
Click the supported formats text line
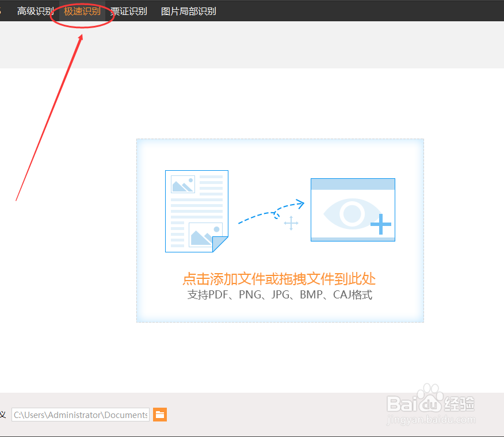[x=280, y=294]
